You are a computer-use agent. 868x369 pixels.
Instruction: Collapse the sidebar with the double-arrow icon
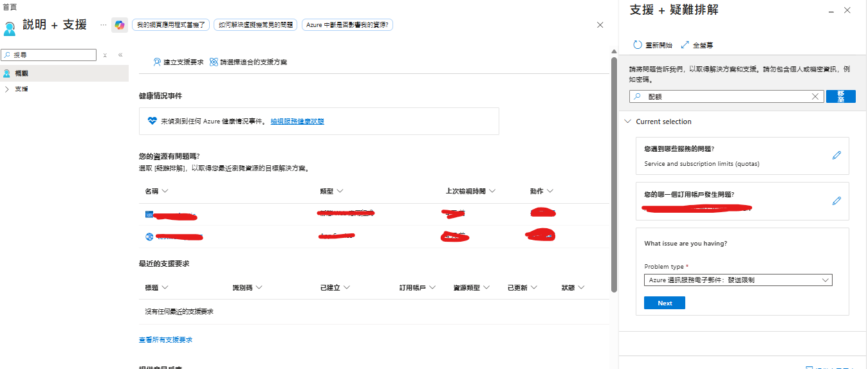(x=120, y=55)
